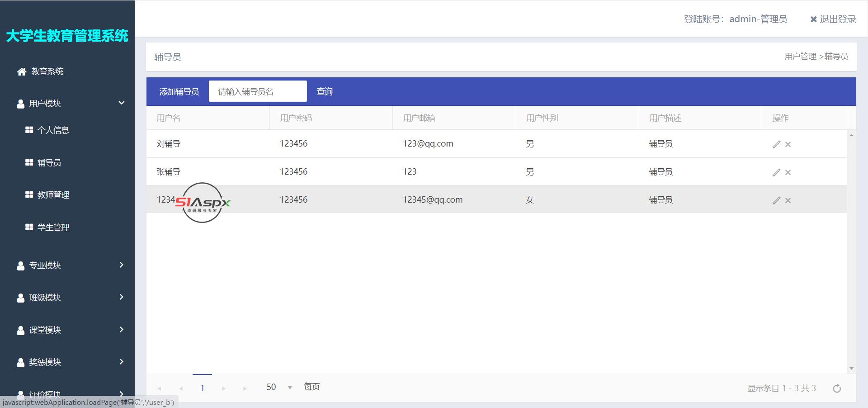The image size is (868, 408).
Task: Click the home icon beside 教育系统
Action: click(x=21, y=71)
